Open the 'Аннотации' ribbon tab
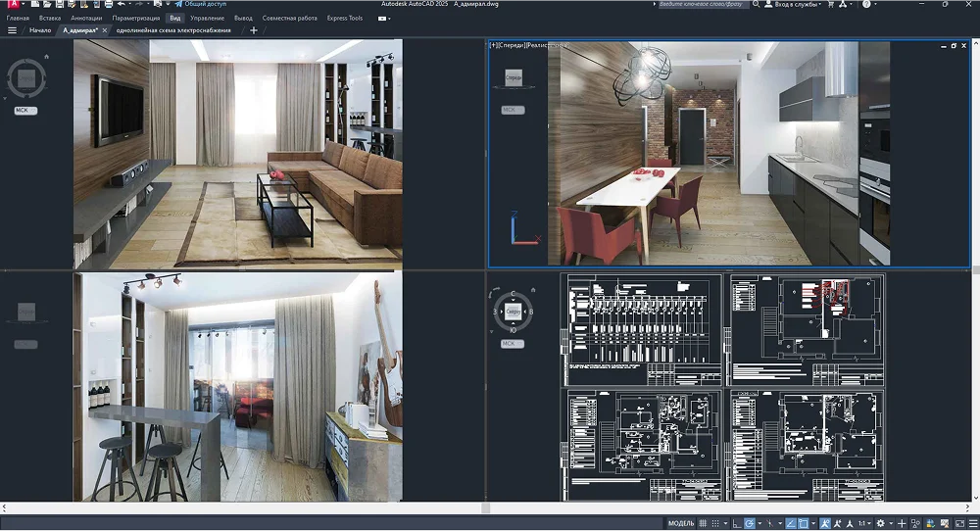 point(86,18)
